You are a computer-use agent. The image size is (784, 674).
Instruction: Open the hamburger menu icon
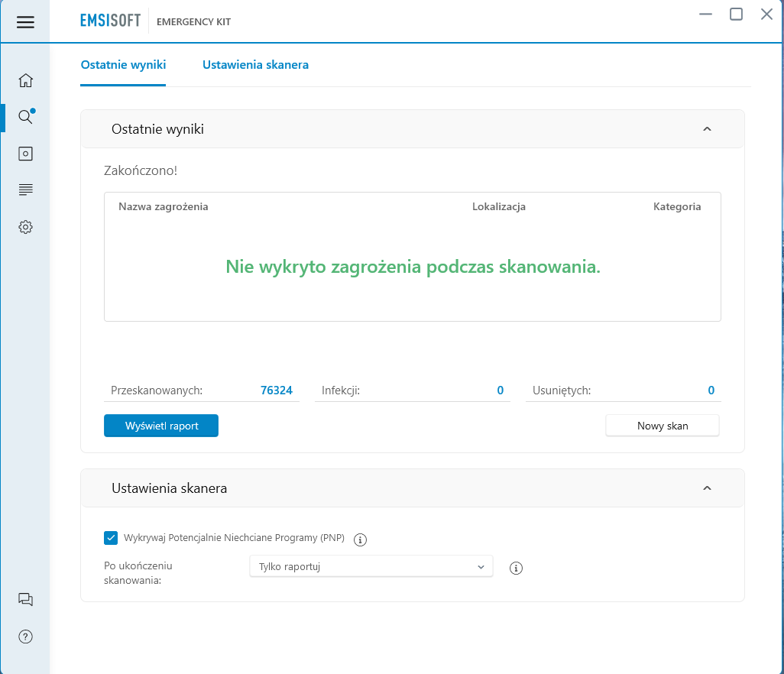25,22
